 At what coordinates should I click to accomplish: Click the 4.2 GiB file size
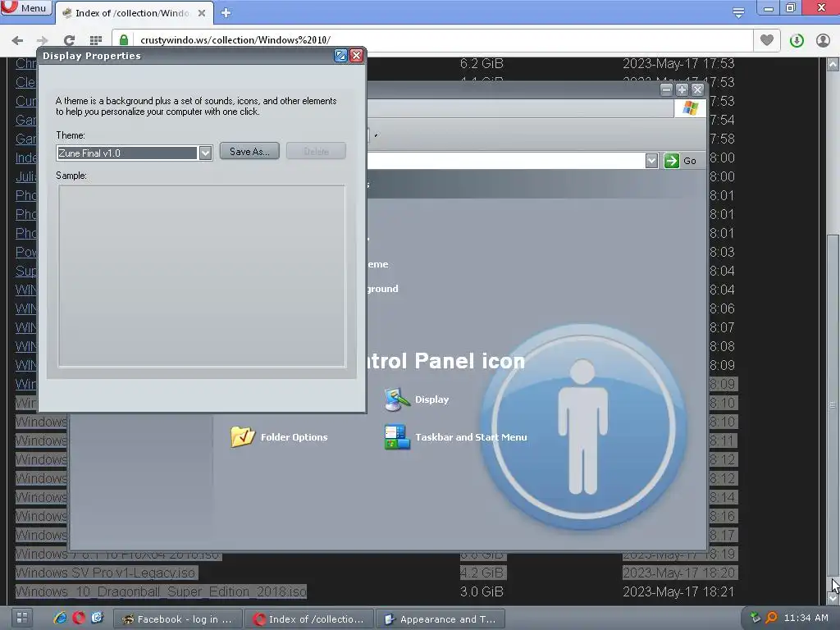click(x=482, y=573)
